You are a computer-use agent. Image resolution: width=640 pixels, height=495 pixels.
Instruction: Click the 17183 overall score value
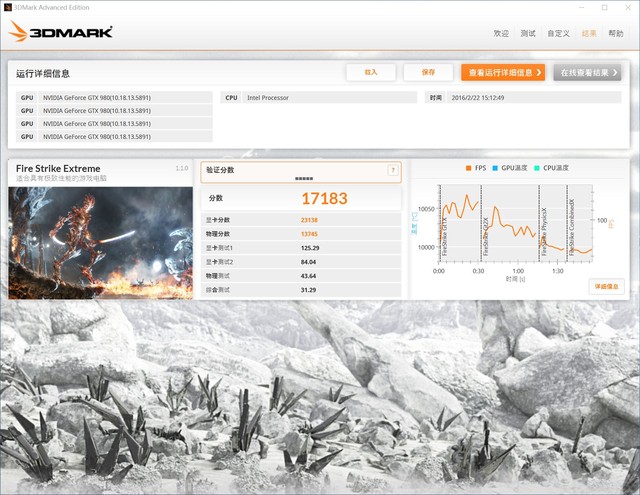tap(324, 198)
